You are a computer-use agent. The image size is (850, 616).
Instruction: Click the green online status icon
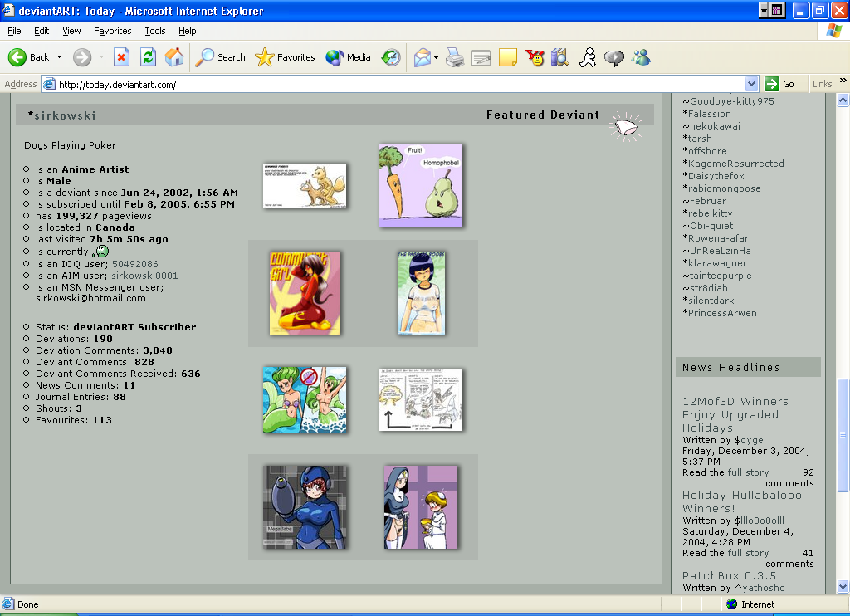100,252
